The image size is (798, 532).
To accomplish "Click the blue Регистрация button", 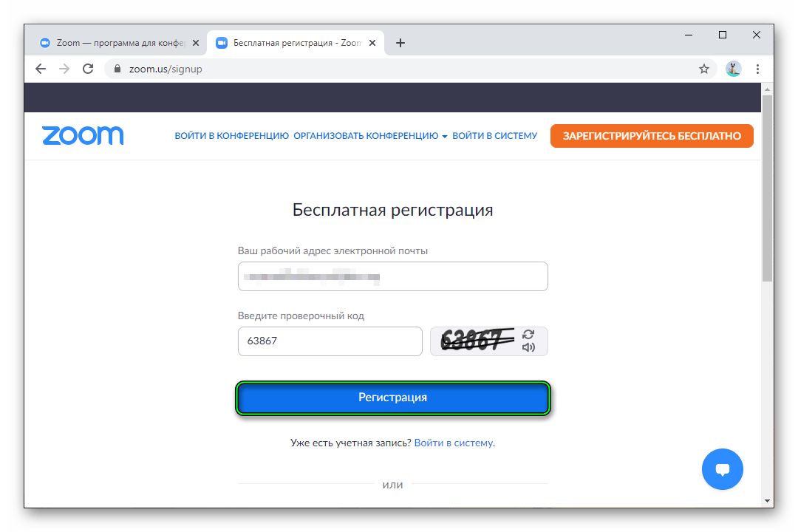I will point(393,398).
